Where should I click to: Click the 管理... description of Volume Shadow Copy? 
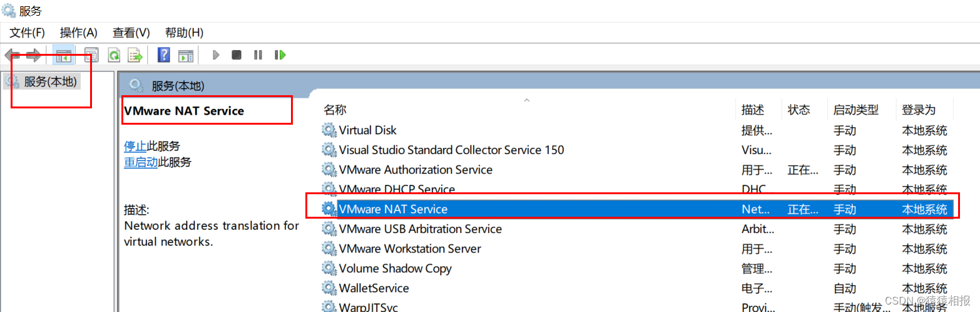pyautogui.click(x=757, y=268)
